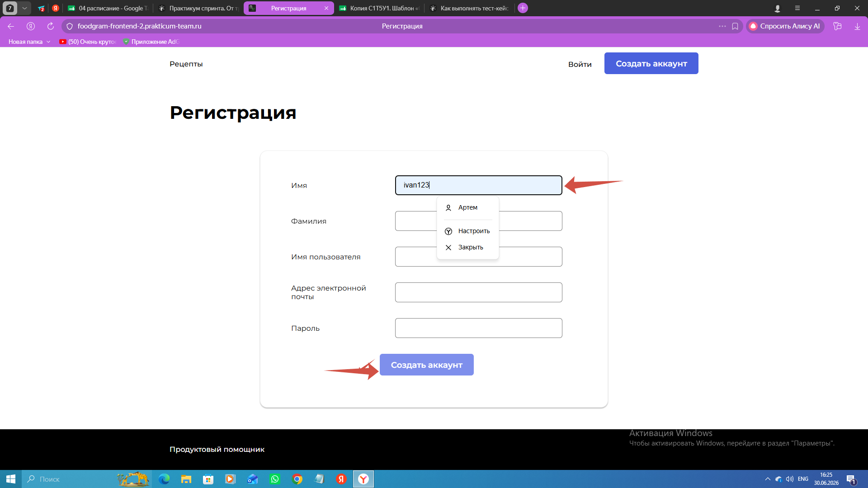Close the Регистрация tab

coord(326,8)
